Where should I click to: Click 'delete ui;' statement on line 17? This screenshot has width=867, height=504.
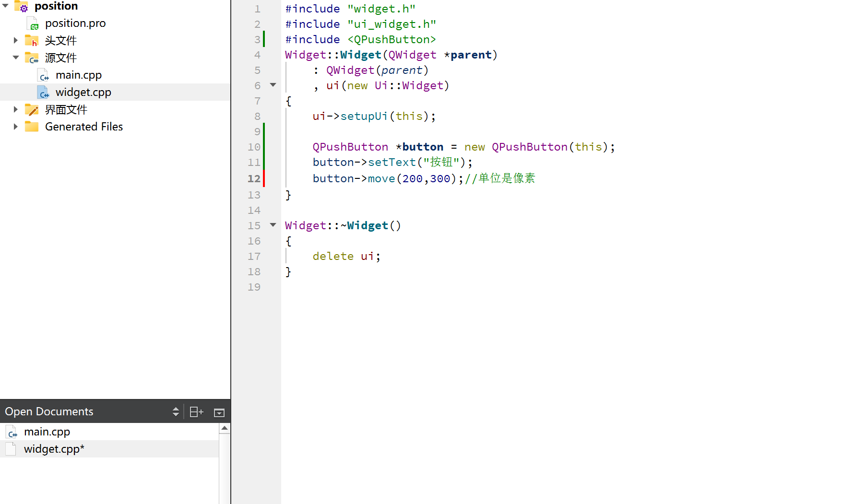coord(347,256)
